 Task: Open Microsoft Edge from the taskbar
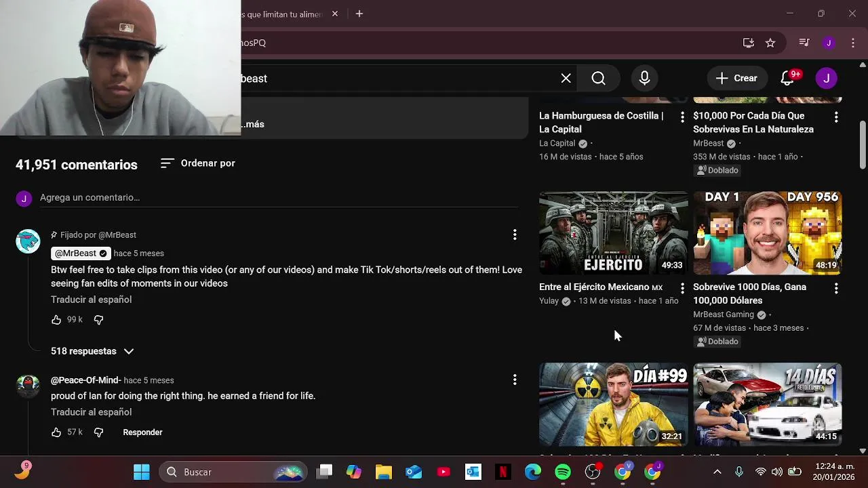click(x=533, y=472)
